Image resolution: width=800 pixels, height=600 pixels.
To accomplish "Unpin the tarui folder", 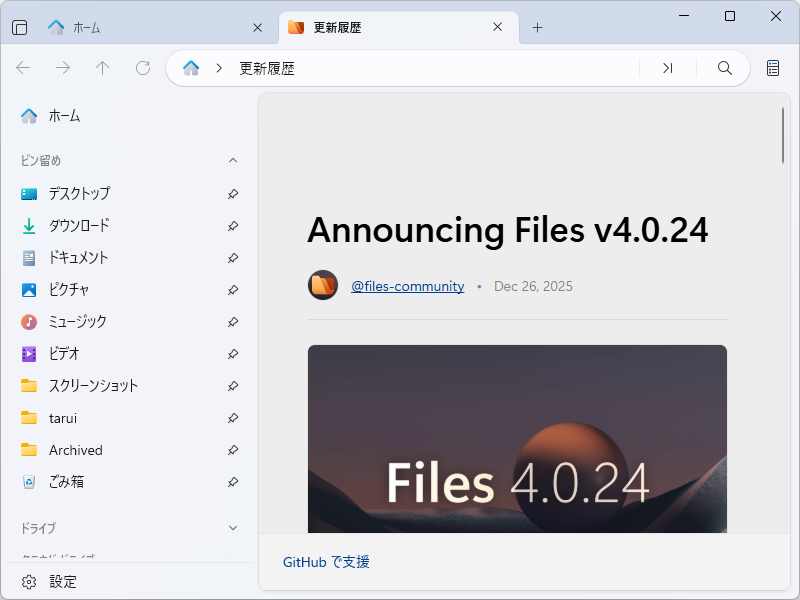I will [x=232, y=418].
